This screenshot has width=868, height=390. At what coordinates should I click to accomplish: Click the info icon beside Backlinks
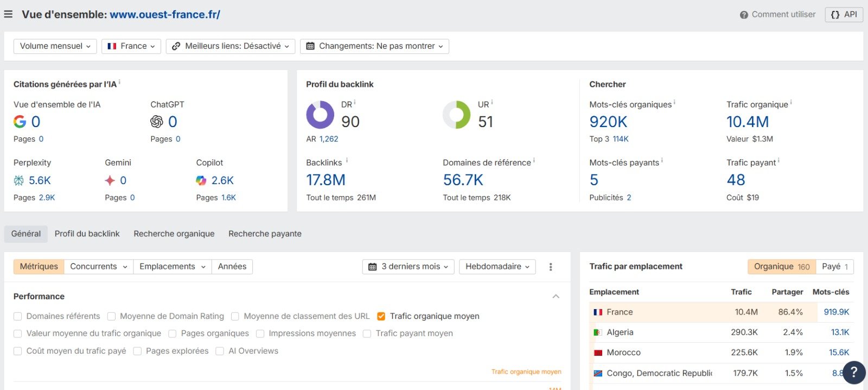coord(347,161)
